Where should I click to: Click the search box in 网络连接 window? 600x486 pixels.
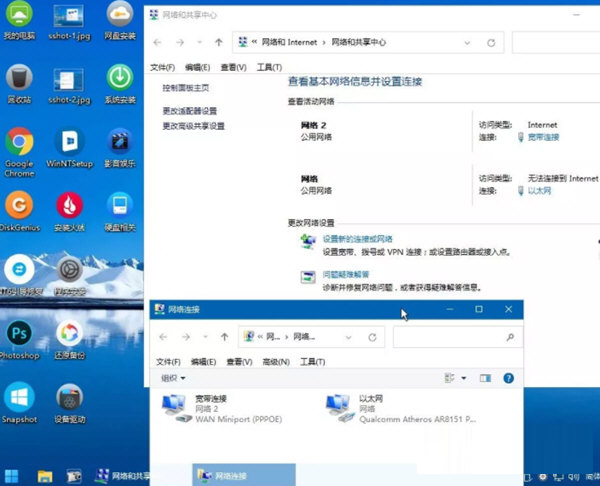tap(455, 338)
